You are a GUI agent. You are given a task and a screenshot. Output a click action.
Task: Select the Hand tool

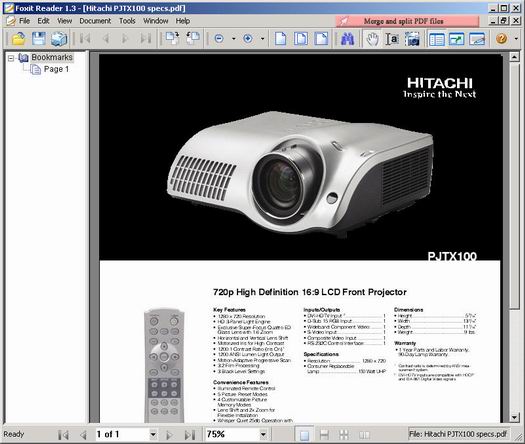pos(372,39)
